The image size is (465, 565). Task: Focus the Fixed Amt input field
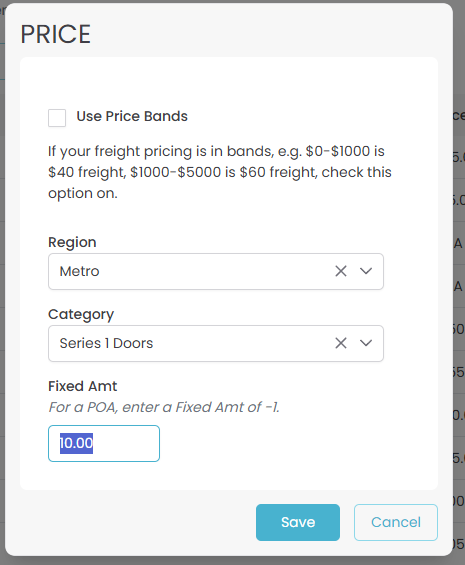[104, 443]
